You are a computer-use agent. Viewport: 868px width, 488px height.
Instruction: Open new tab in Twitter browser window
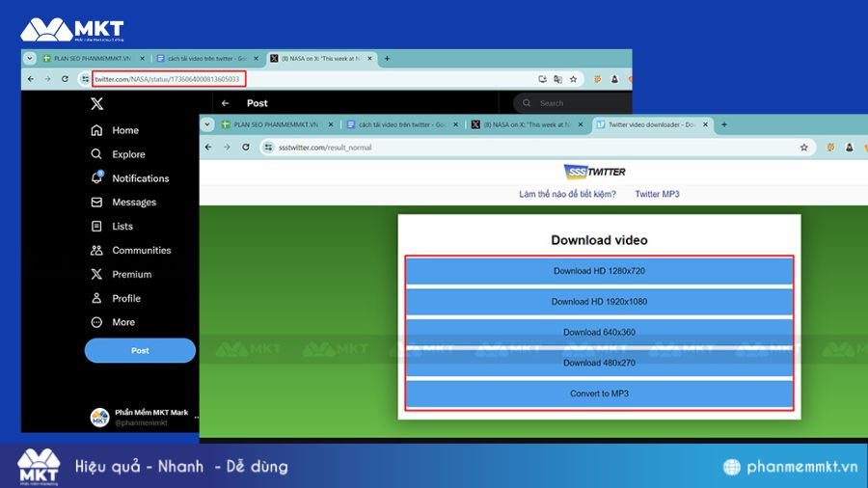click(387, 58)
